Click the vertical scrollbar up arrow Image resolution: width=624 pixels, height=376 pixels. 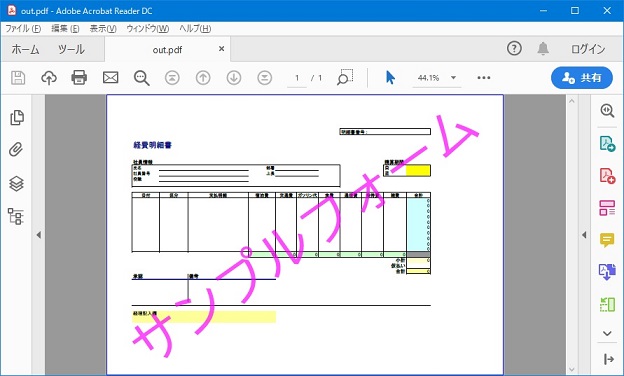click(572, 101)
